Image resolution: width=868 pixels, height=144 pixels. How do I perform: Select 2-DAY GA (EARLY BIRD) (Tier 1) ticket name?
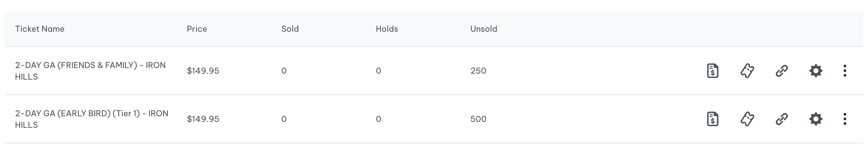(x=92, y=119)
